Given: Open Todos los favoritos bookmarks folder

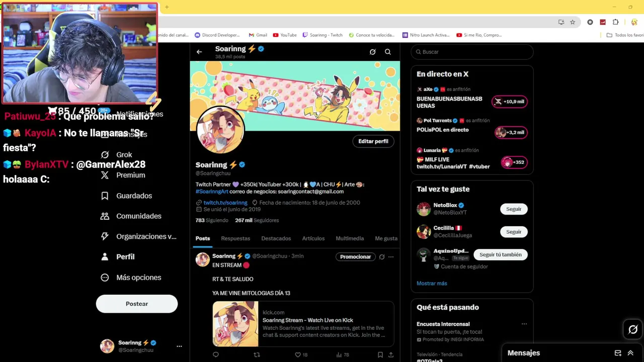Looking at the screenshot, I should click(x=625, y=35).
